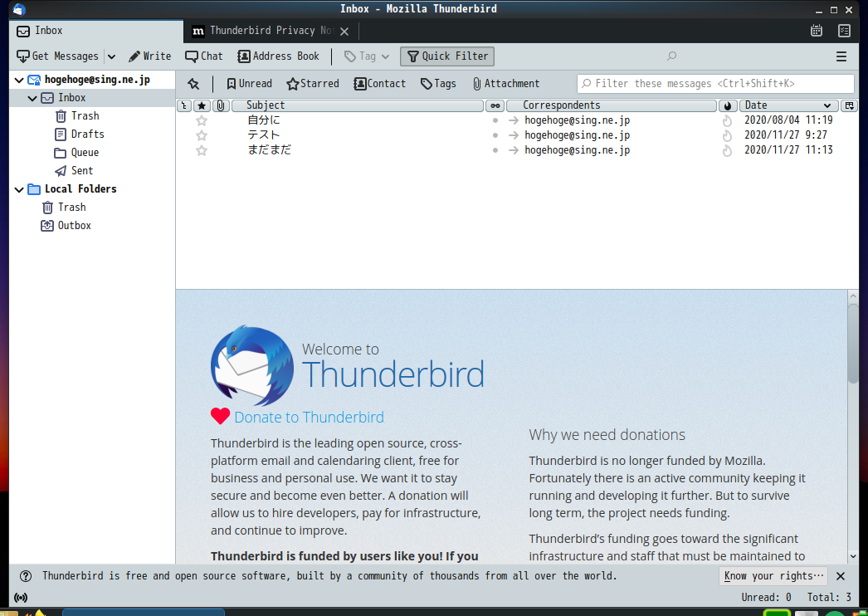The height and width of the screenshot is (616, 868).
Task: Open the Chat tab
Action: point(203,56)
